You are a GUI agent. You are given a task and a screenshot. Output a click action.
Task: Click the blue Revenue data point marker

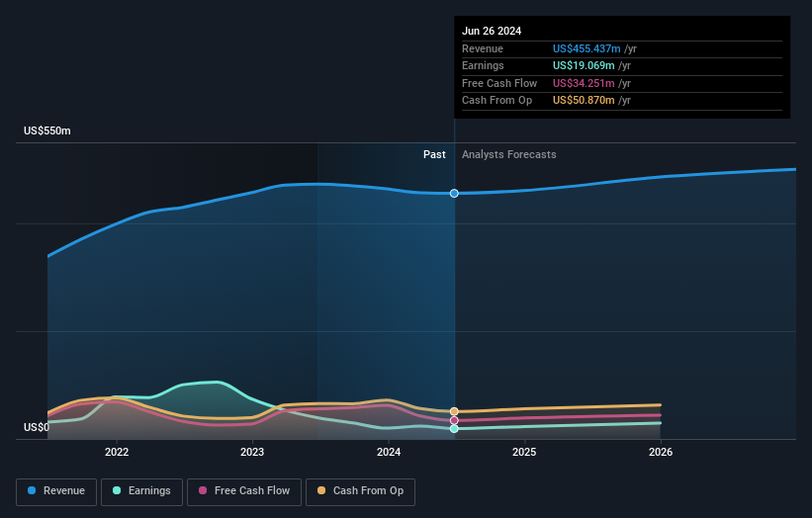pyautogui.click(x=454, y=193)
